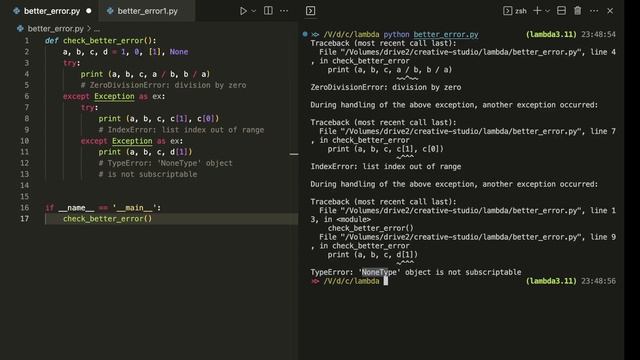Open the new terminal profile dropdown
This screenshot has width=640, height=360.
coord(547,11)
